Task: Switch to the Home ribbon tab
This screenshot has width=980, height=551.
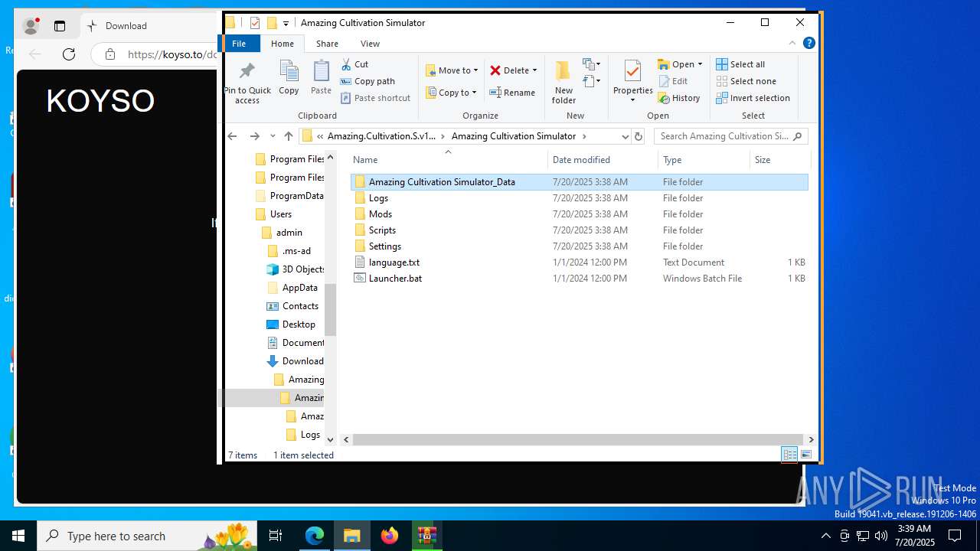Action: pyautogui.click(x=283, y=44)
